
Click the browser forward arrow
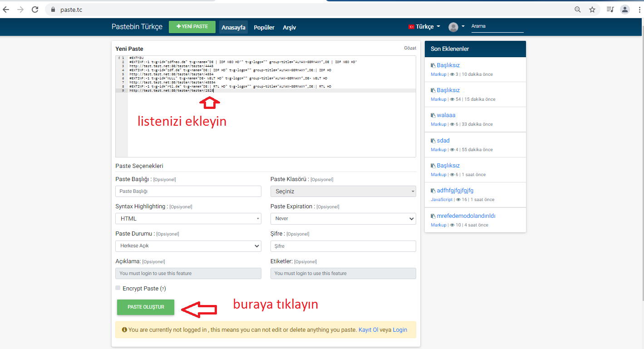20,10
